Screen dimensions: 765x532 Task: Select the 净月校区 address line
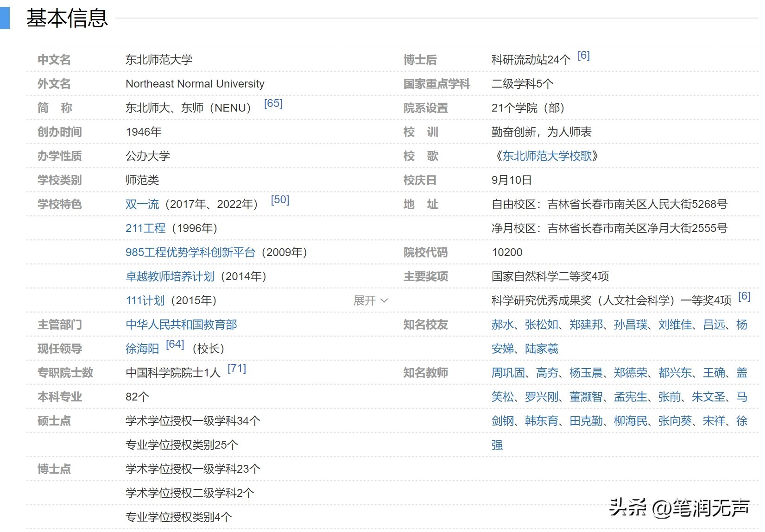(x=609, y=228)
